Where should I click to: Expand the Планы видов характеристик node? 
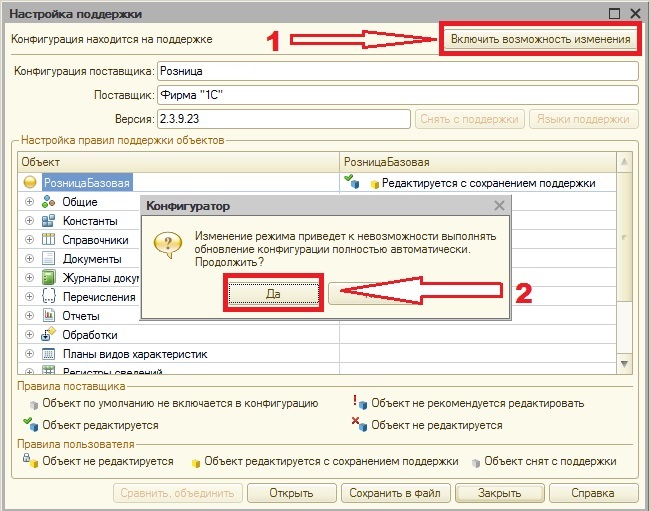pos(29,354)
